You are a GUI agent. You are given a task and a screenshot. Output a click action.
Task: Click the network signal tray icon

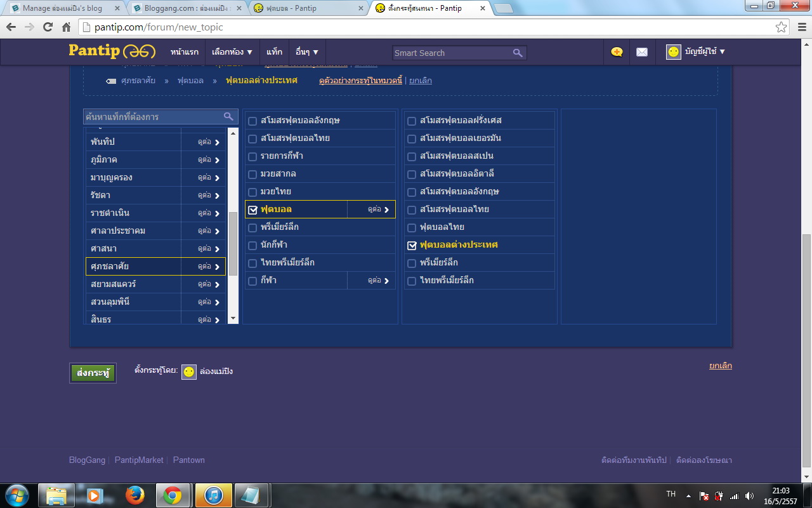pyautogui.click(x=735, y=495)
